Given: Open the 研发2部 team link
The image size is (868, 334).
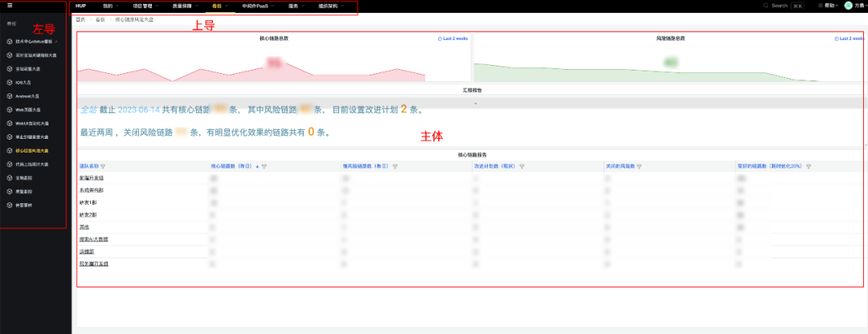Looking at the screenshot, I should (87, 214).
